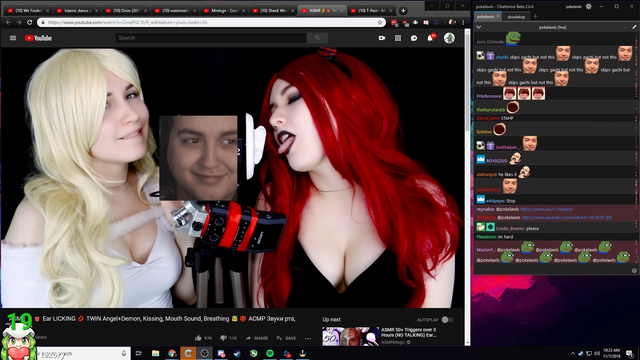Open the youtu.be link in reynaibo's message
This screenshot has height=360, width=640.
(547, 209)
